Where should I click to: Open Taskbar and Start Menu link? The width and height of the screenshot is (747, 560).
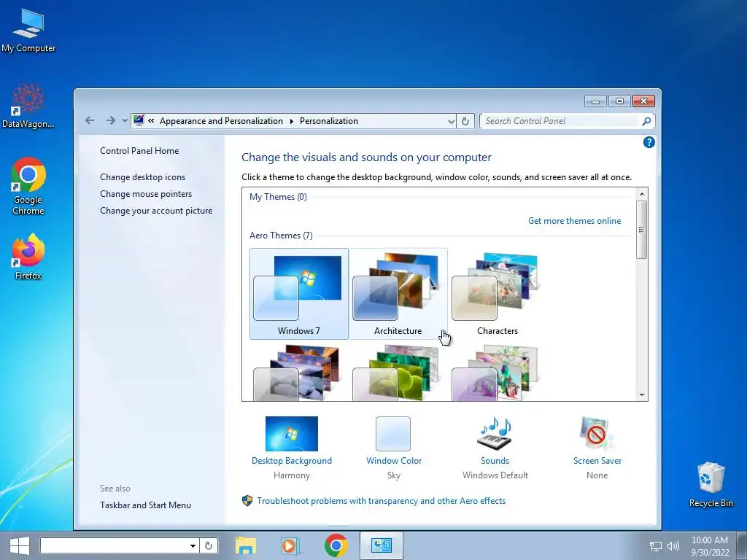(145, 505)
